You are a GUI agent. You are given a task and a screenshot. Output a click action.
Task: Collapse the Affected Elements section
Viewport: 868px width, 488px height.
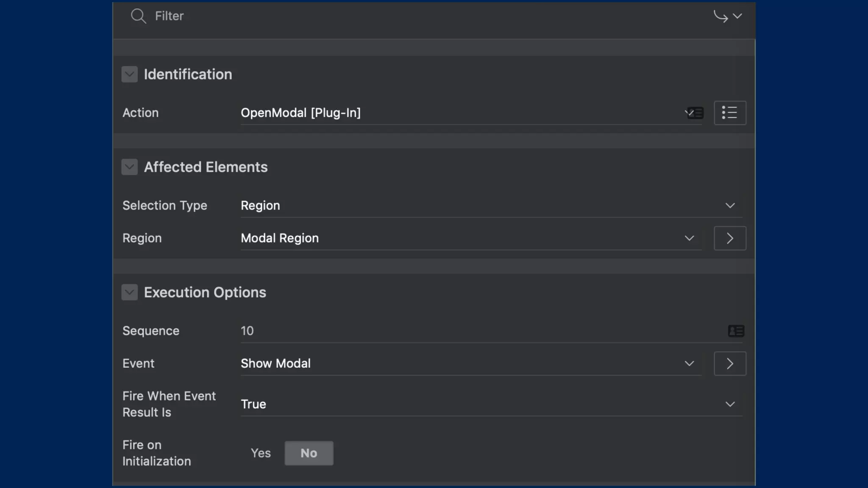(129, 167)
